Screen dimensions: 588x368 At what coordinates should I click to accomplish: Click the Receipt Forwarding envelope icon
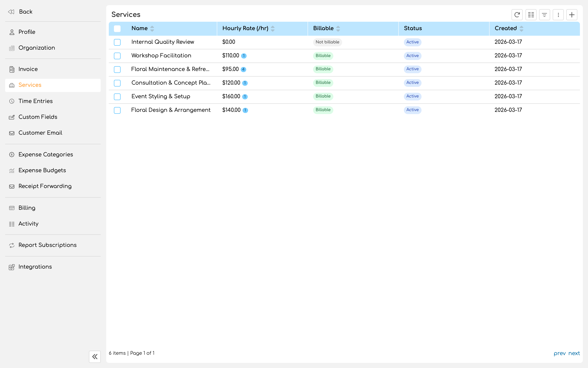tap(12, 186)
